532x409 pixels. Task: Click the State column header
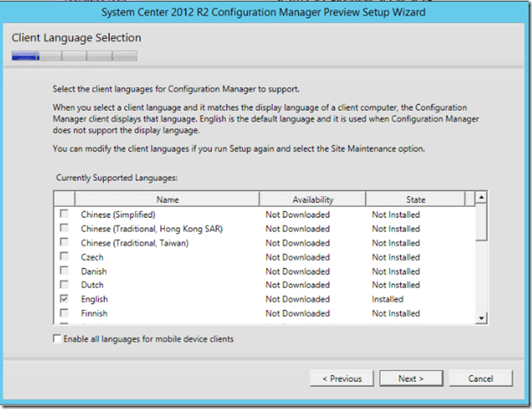click(x=415, y=199)
